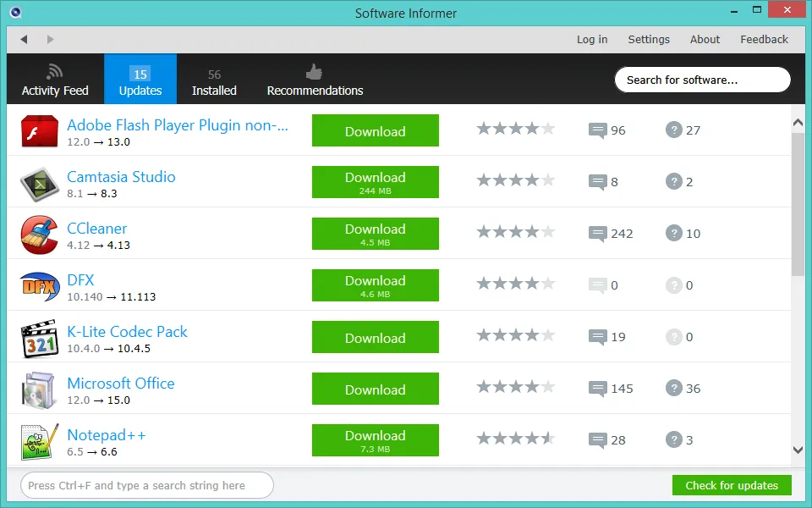
Task: Open questions for Adobe Flash Player (27)
Action: 683,130
